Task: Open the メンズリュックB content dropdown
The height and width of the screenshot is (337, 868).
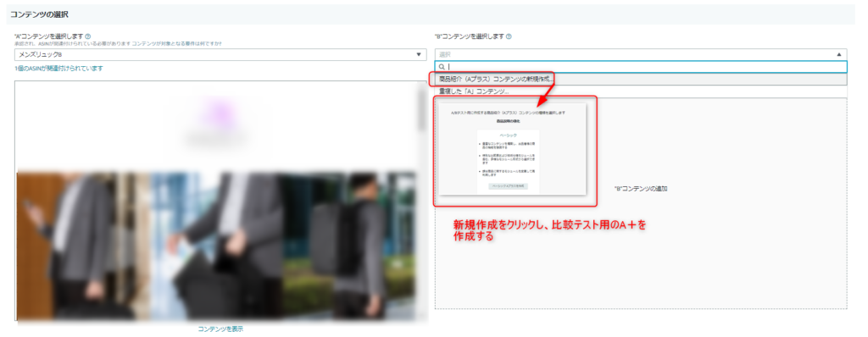Action: tap(220, 55)
